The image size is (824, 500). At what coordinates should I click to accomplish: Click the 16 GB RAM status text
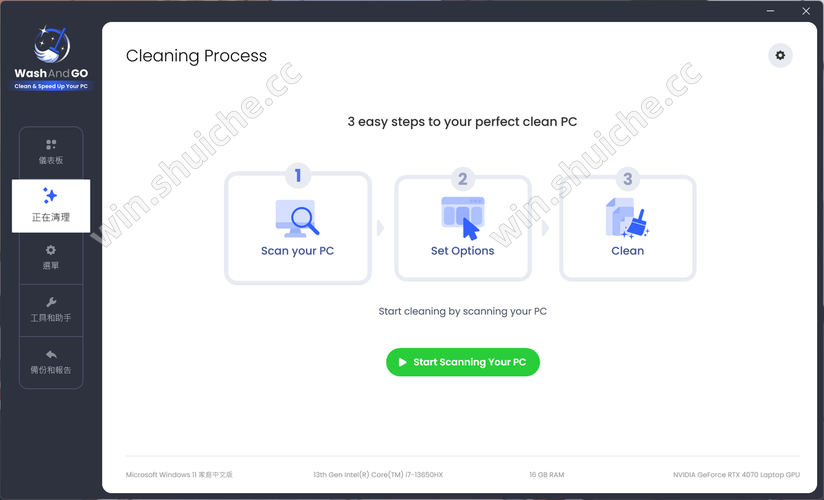(x=547, y=475)
